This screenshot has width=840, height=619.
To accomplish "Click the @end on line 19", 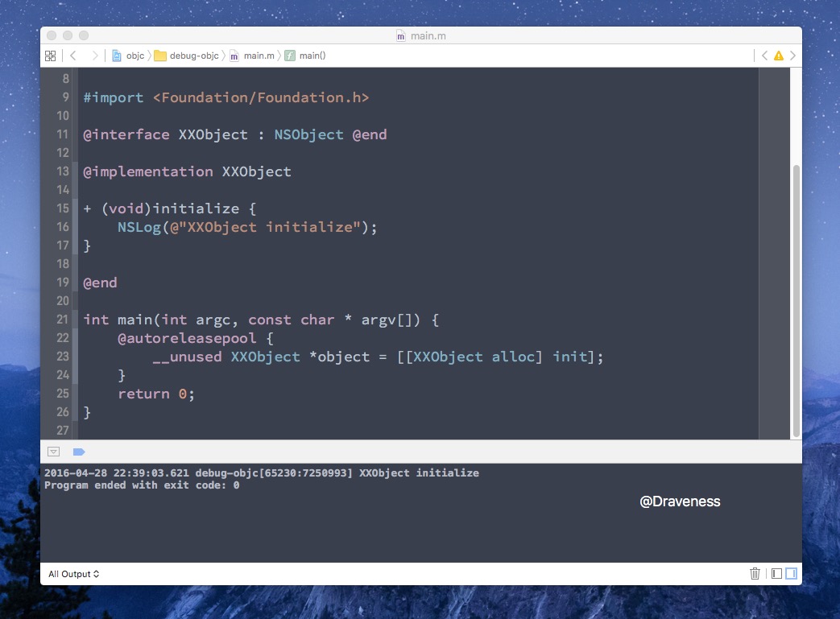I will click(100, 283).
